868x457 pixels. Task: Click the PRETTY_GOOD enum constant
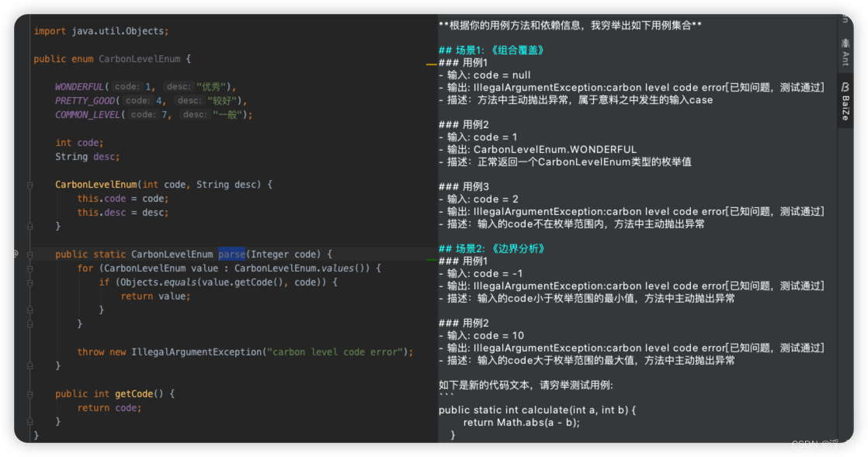tap(85, 101)
